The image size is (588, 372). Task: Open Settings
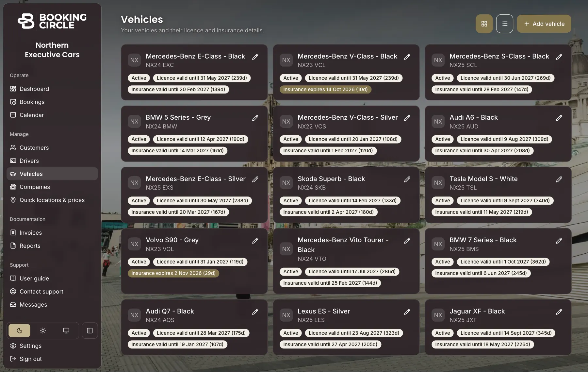coord(52,346)
